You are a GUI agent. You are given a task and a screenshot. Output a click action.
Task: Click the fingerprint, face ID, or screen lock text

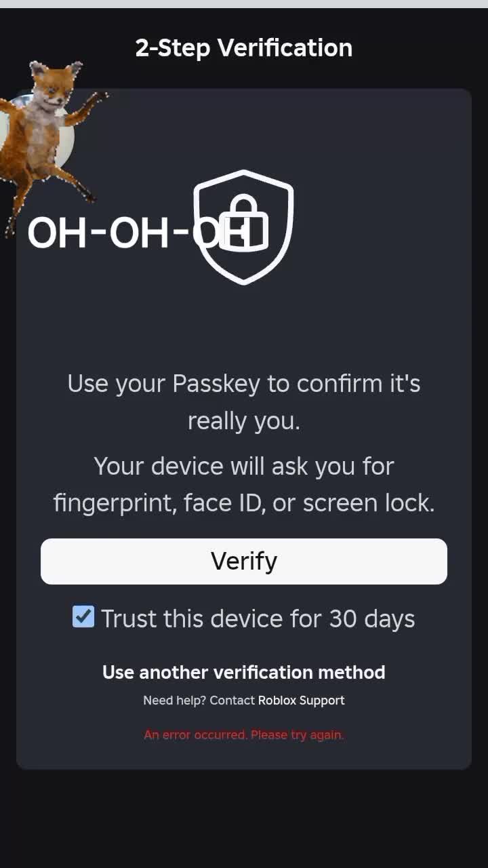[244, 502]
